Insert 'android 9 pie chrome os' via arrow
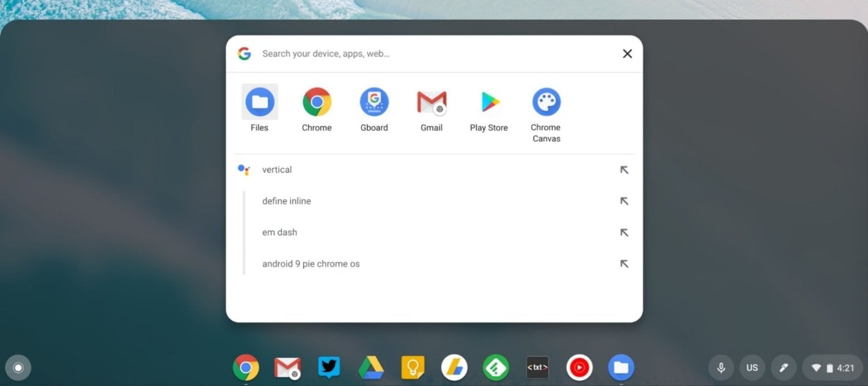Image resolution: width=868 pixels, height=386 pixels. pos(624,264)
